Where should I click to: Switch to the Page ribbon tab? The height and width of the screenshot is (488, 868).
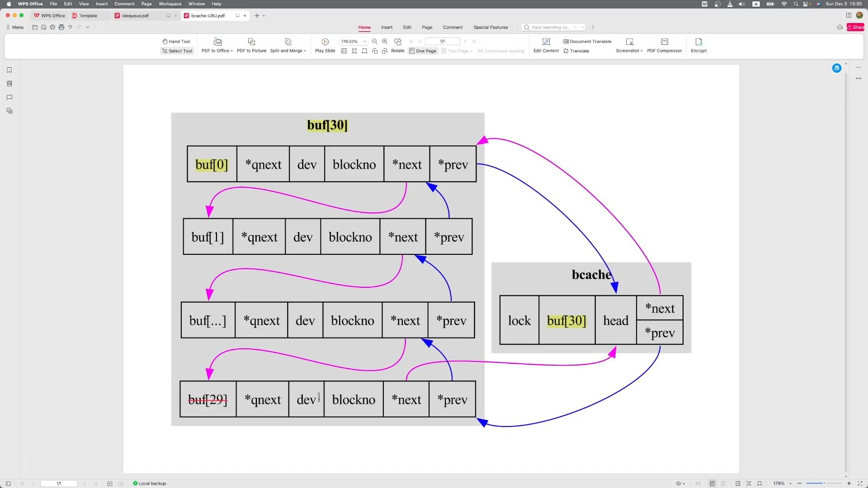click(427, 28)
